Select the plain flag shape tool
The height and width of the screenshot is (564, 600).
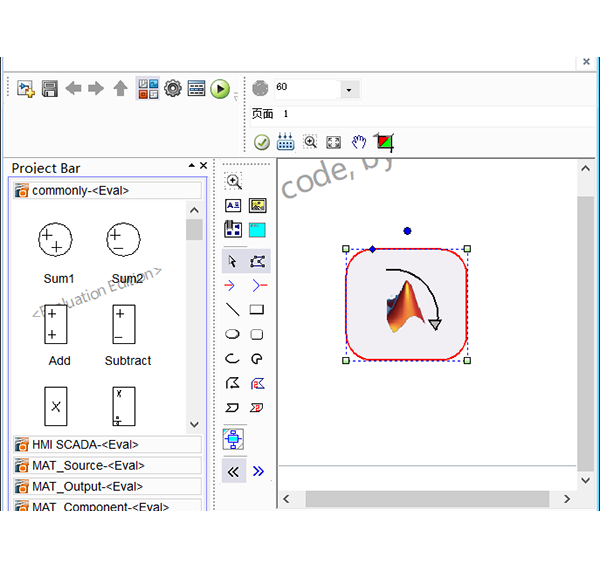[232, 408]
